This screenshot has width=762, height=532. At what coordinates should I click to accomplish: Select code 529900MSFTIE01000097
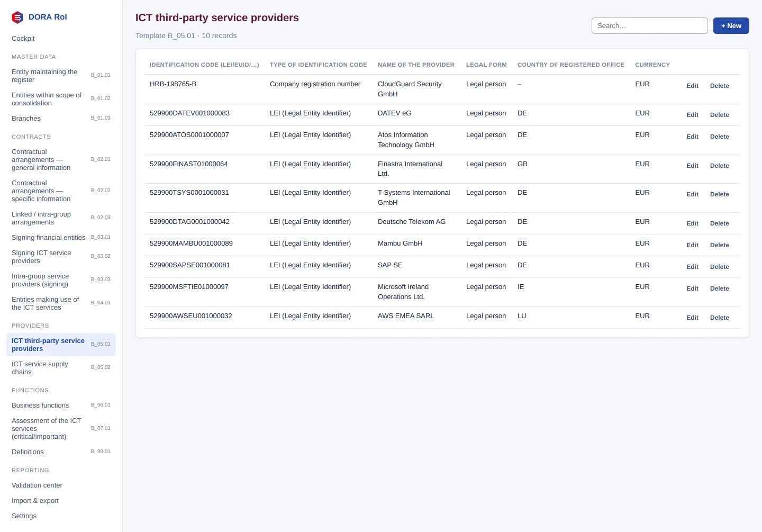pos(189,287)
